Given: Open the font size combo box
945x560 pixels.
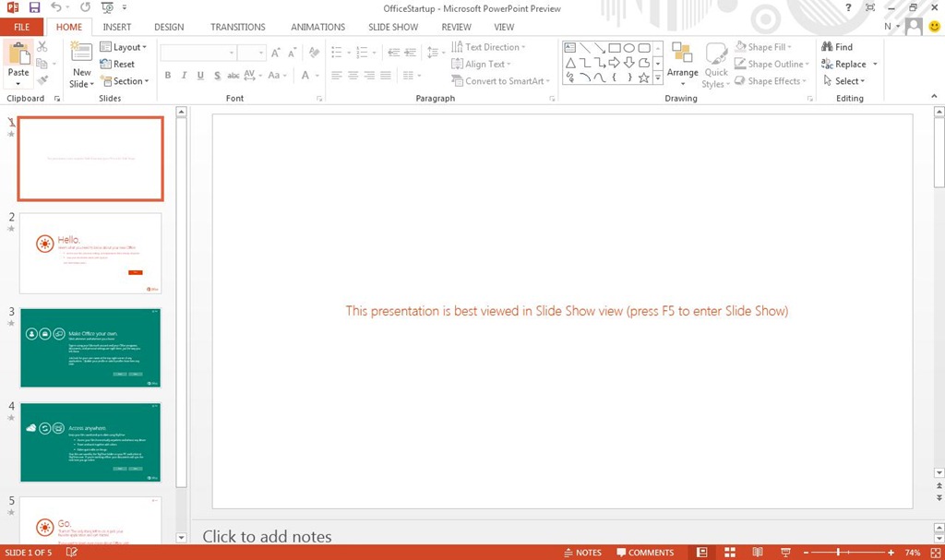Looking at the screenshot, I should click(251, 53).
